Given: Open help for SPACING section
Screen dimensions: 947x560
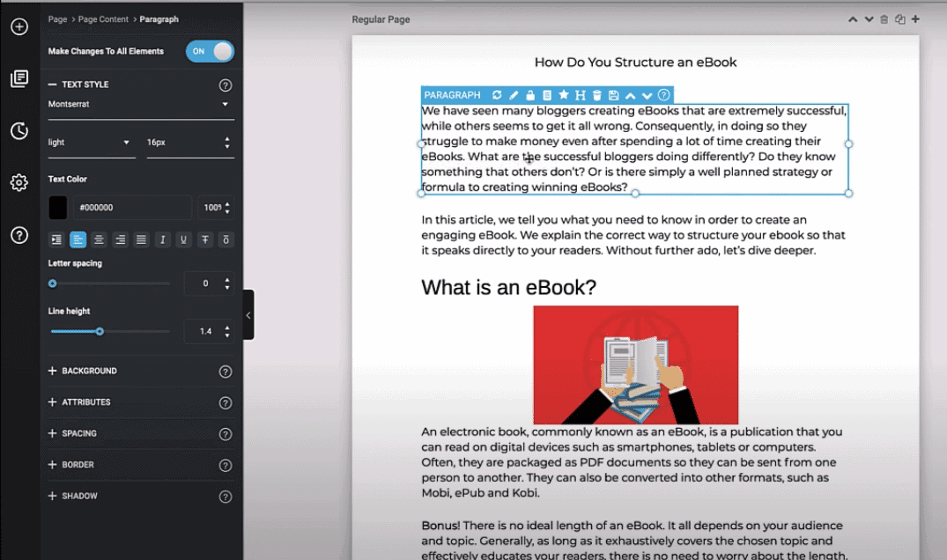Looking at the screenshot, I should [226, 434].
